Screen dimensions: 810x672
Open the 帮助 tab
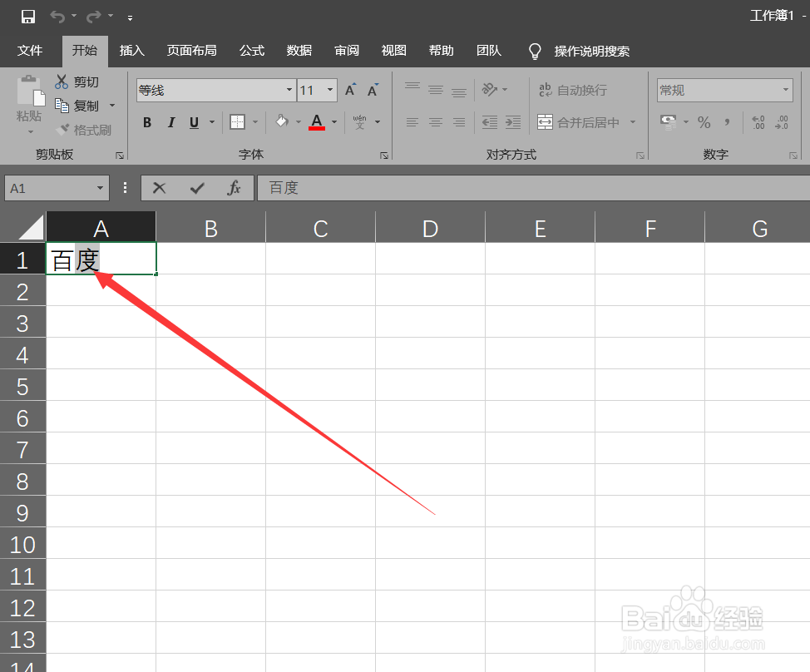point(441,51)
